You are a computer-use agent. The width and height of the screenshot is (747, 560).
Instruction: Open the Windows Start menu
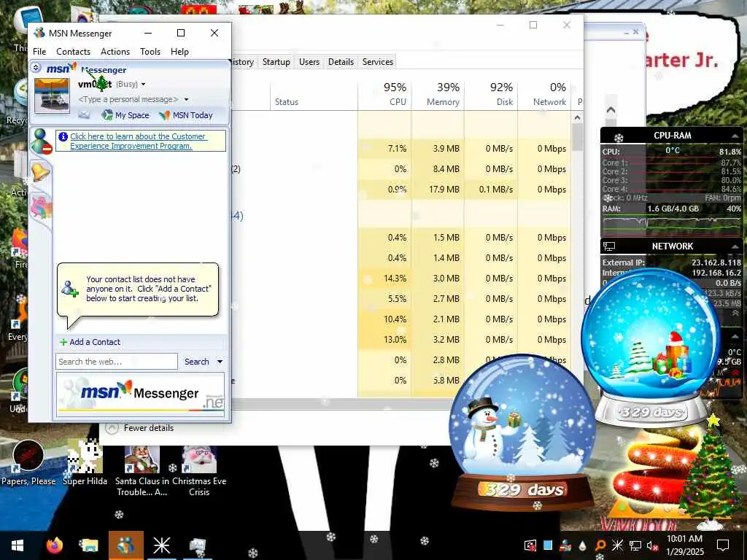pos(18,545)
